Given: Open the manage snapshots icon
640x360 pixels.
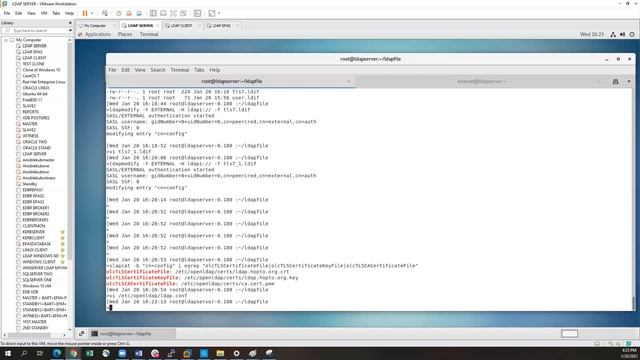Looking at the screenshot, I should (x=139, y=13).
